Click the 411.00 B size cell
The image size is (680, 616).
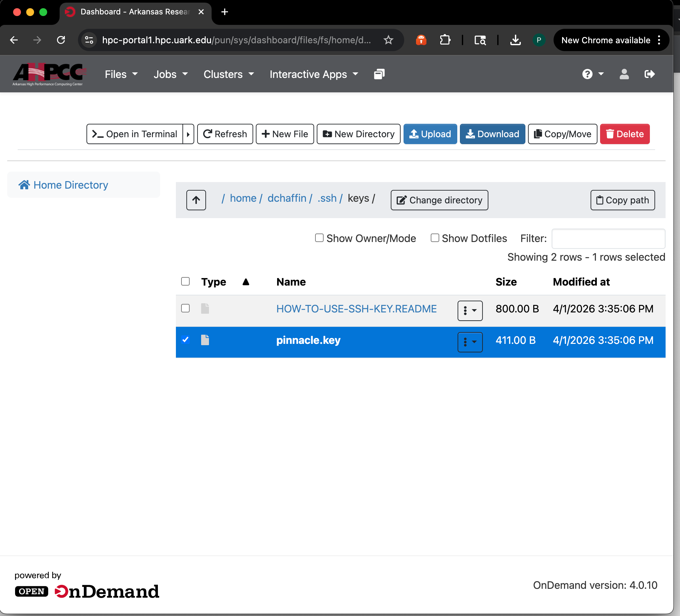pyautogui.click(x=515, y=340)
